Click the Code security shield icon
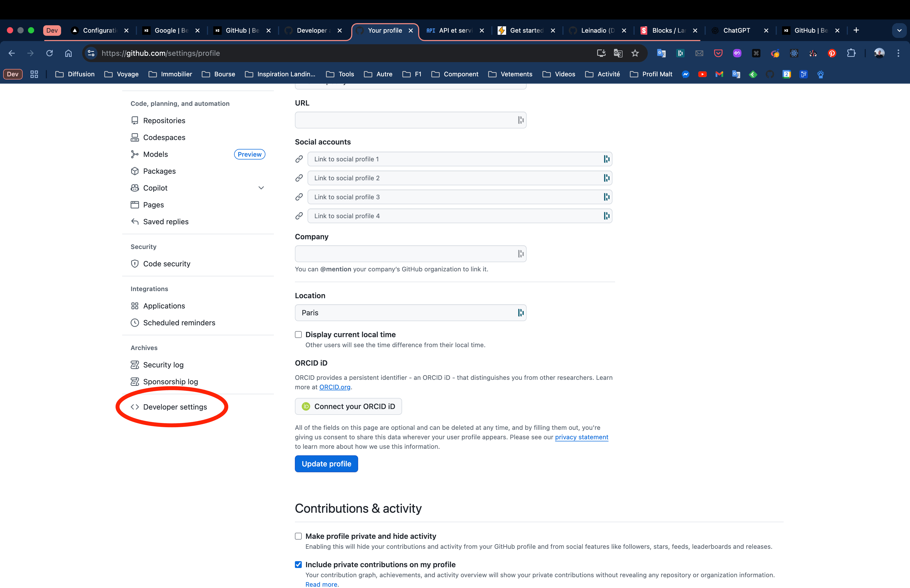 click(x=134, y=264)
